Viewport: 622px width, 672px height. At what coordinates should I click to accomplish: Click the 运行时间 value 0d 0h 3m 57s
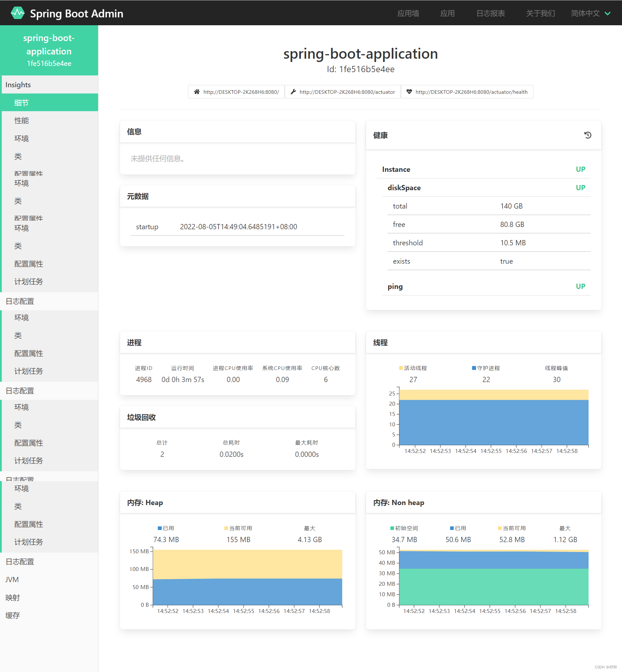tap(183, 379)
